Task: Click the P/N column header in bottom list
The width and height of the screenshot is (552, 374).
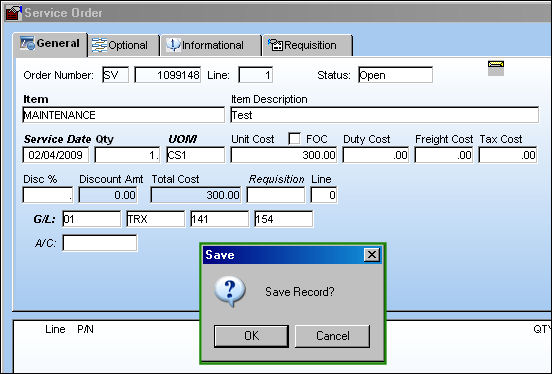Action: point(86,329)
